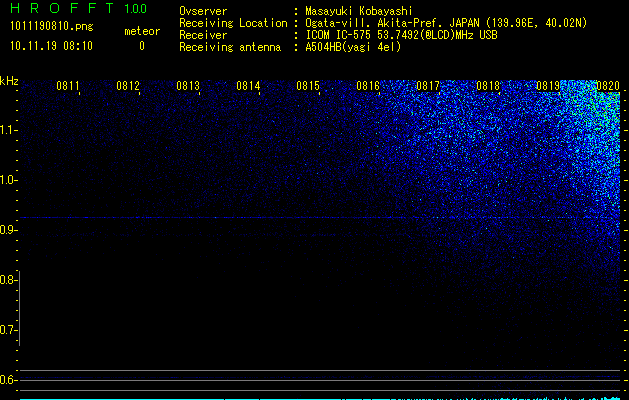
Task: Click the 0815 time marker
Action: coord(308,86)
